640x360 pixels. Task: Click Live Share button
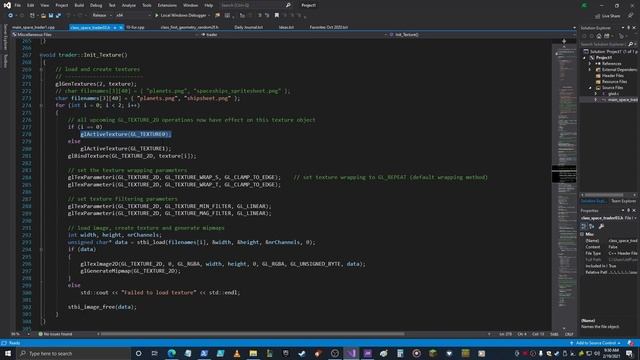608,16
